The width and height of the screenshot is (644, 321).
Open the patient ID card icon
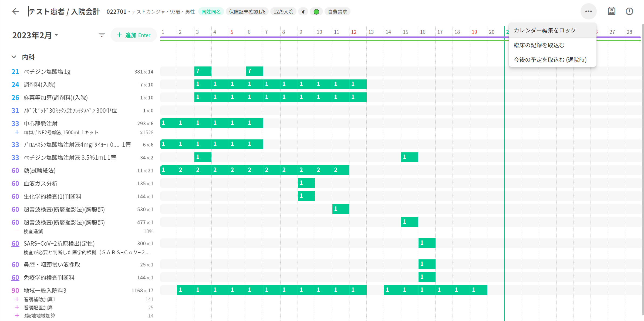[611, 11]
